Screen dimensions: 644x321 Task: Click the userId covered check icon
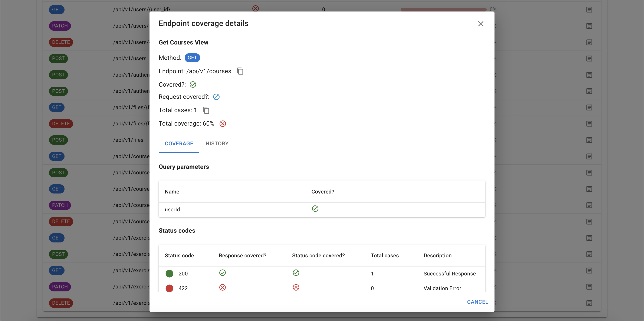[x=315, y=209]
